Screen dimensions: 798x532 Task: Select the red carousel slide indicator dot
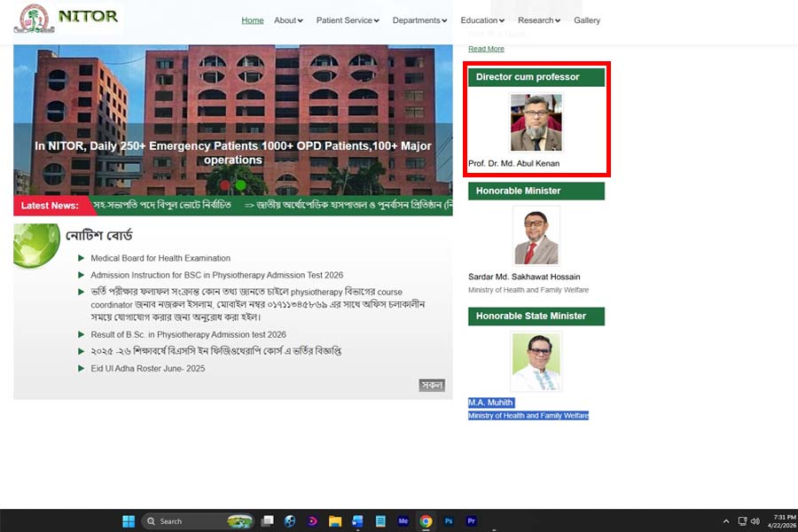[225, 184]
